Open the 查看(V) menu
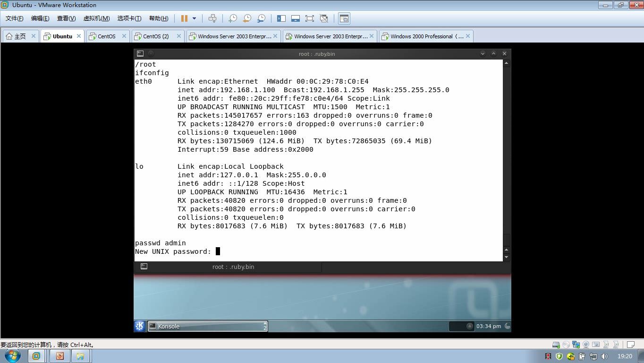The width and height of the screenshot is (644, 363). [x=66, y=18]
